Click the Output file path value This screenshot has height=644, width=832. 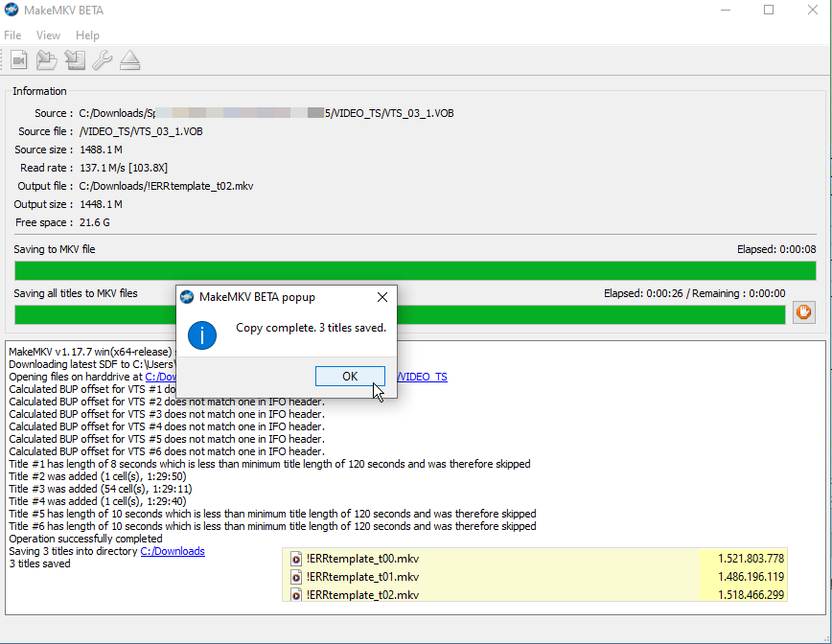pyautogui.click(x=166, y=186)
